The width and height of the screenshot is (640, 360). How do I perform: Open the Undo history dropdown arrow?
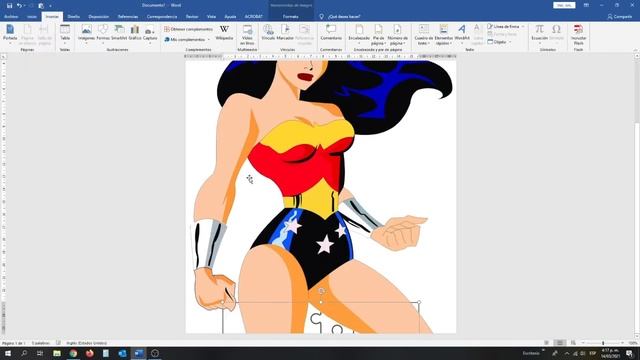point(23,6)
